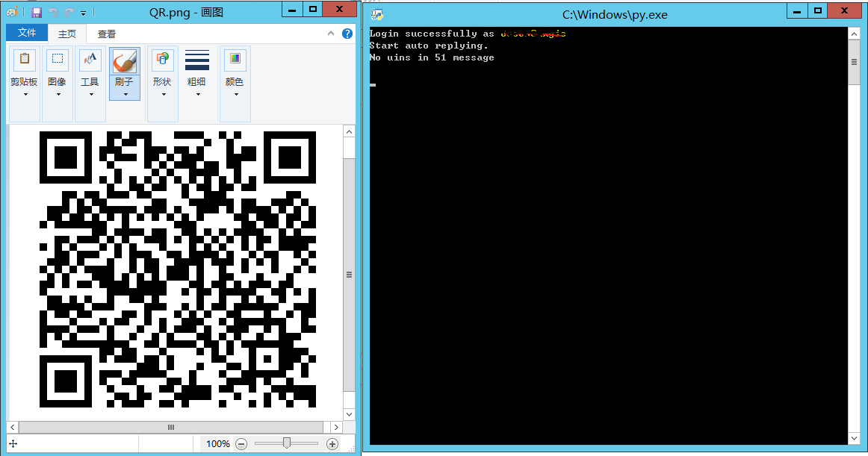Expand the Image (图像) dropdown arrow
The width and height of the screenshot is (868, 456).
point(58,95)
